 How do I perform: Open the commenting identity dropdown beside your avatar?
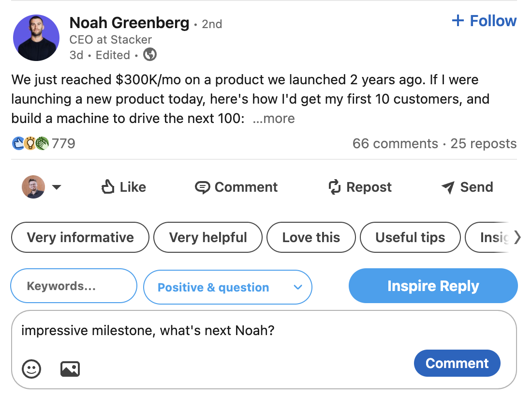(x=57, y=187)
